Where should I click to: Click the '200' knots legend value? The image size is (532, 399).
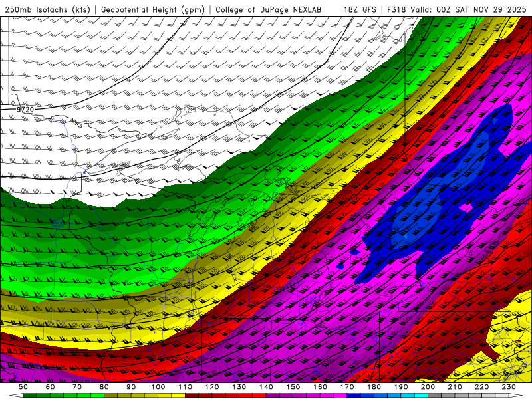coord(428,387)
